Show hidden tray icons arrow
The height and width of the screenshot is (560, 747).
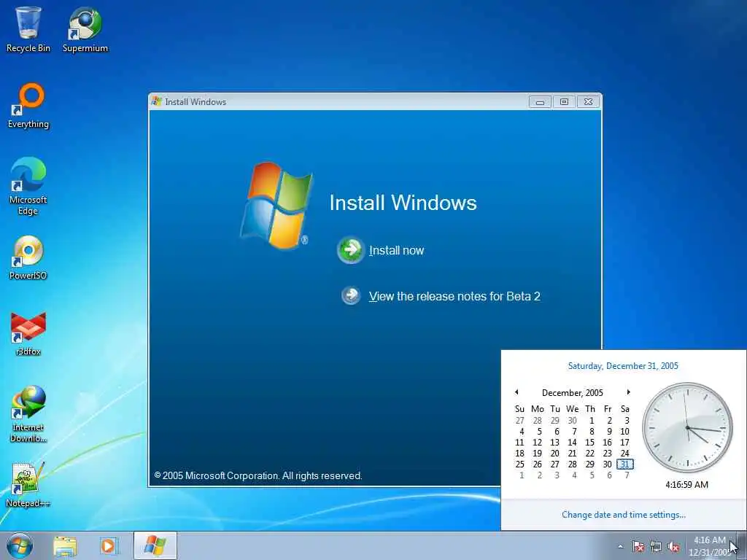pos(620,547)
